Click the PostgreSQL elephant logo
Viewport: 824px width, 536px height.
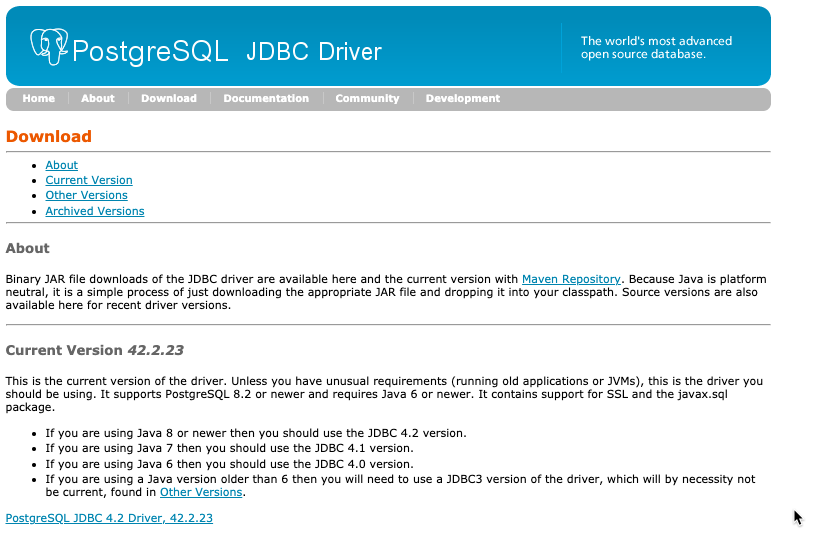49,47
